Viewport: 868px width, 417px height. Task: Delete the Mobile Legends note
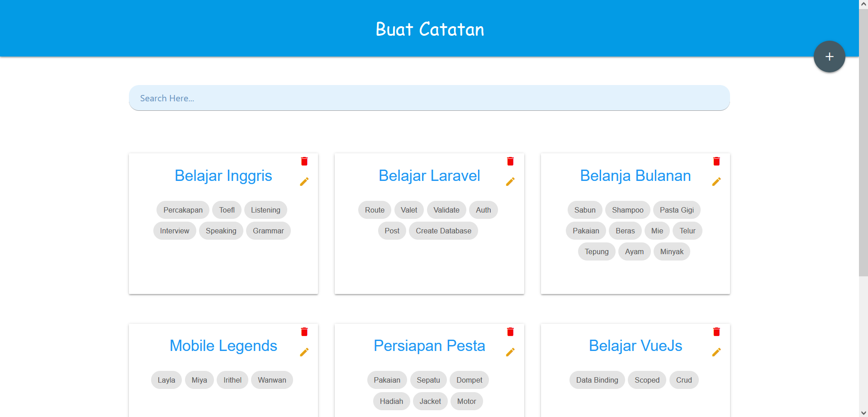[x=304, y=332]
